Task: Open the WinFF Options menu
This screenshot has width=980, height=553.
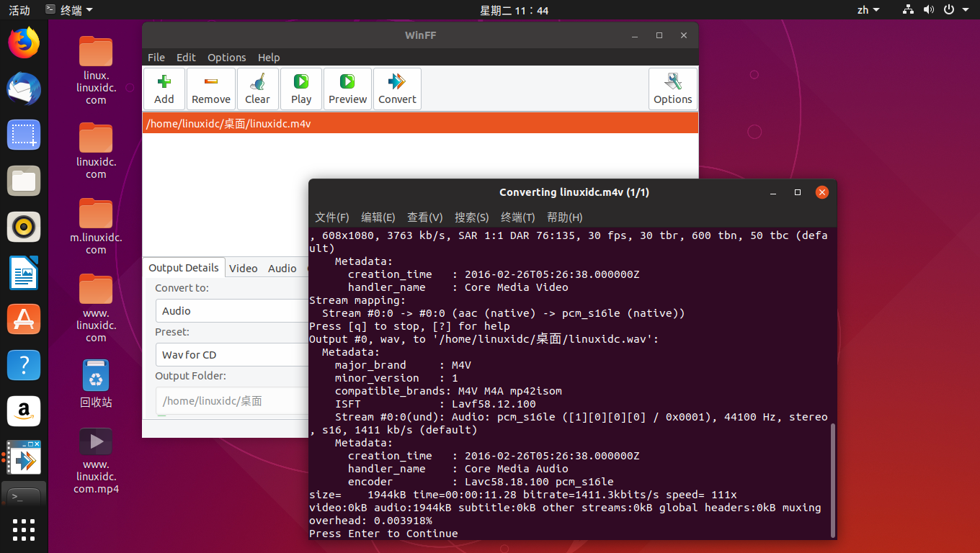Action: click(227, 58)
